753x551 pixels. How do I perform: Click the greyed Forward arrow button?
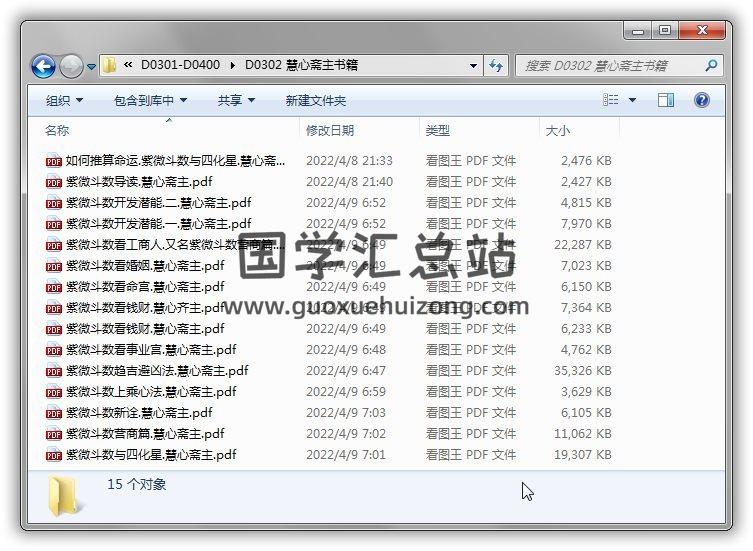72,66
